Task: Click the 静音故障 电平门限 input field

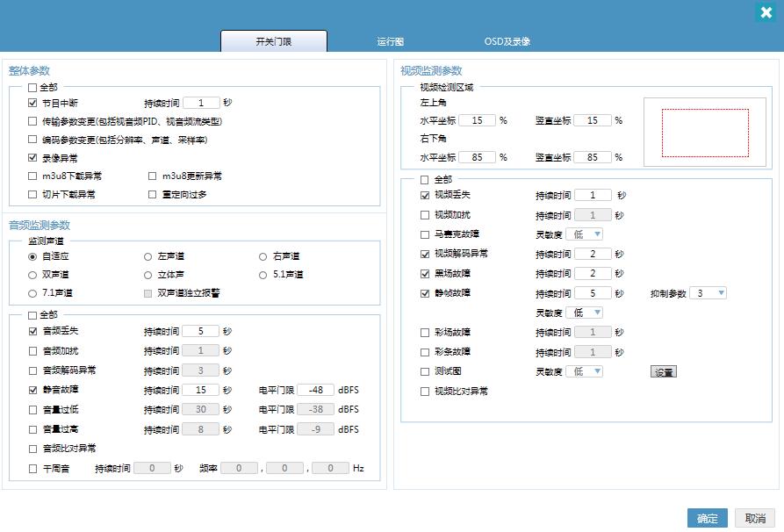Action: 315,390
